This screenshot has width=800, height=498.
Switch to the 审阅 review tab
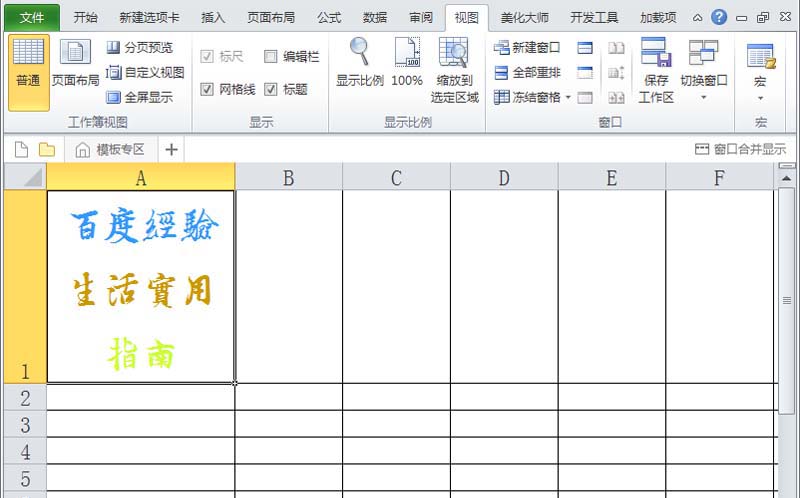(x=421, y=18)
